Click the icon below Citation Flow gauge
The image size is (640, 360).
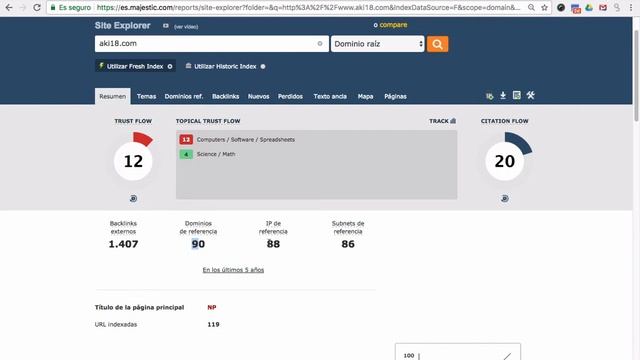(x=504, y=198)
